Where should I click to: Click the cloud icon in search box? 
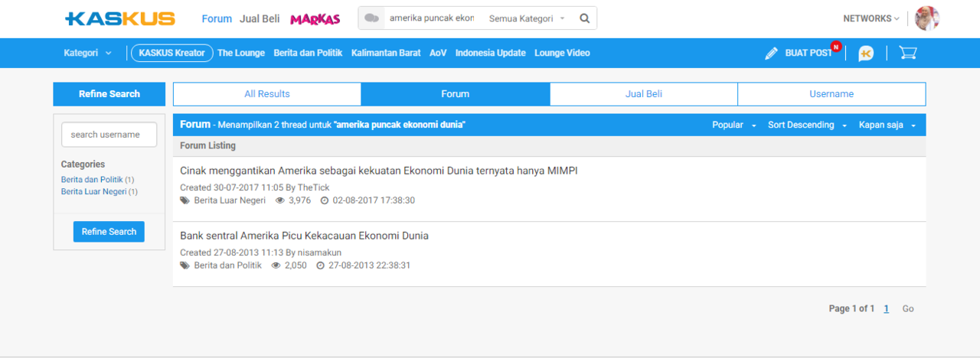tap(371, 18)
